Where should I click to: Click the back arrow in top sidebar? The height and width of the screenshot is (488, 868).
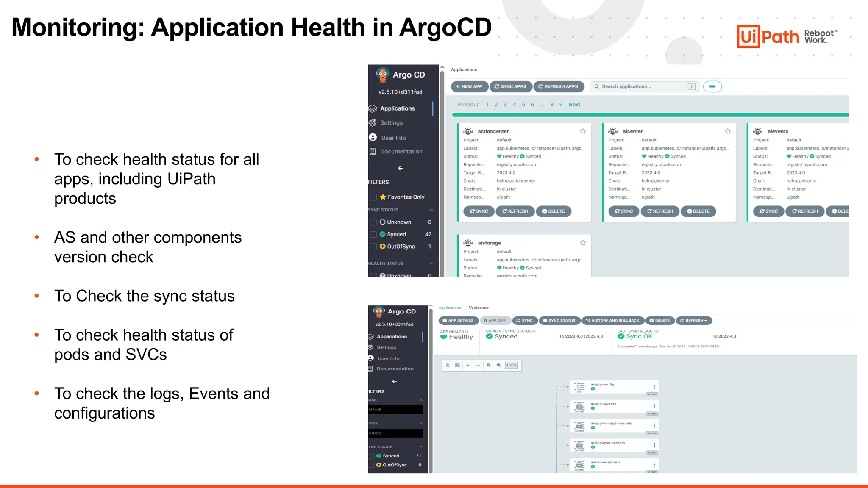coord(401,169)
